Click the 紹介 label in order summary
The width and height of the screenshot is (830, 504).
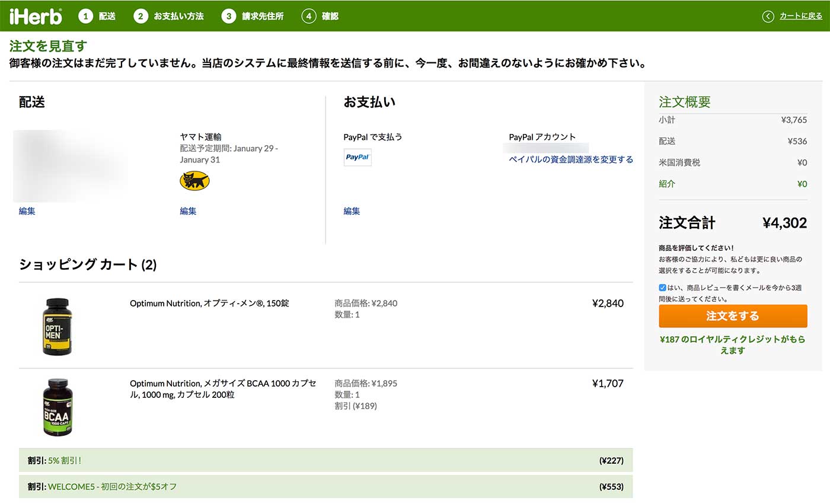pyautogui.click(x=667, y=184)
